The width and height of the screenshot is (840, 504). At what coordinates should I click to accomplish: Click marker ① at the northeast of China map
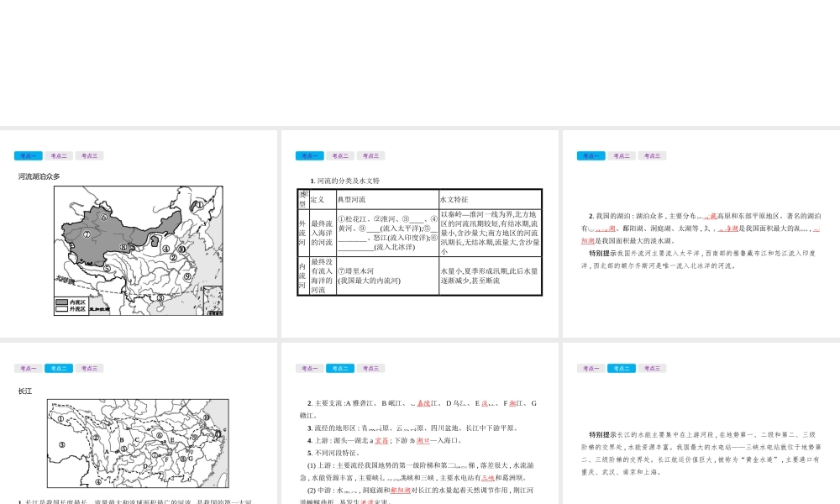(199, 205)
